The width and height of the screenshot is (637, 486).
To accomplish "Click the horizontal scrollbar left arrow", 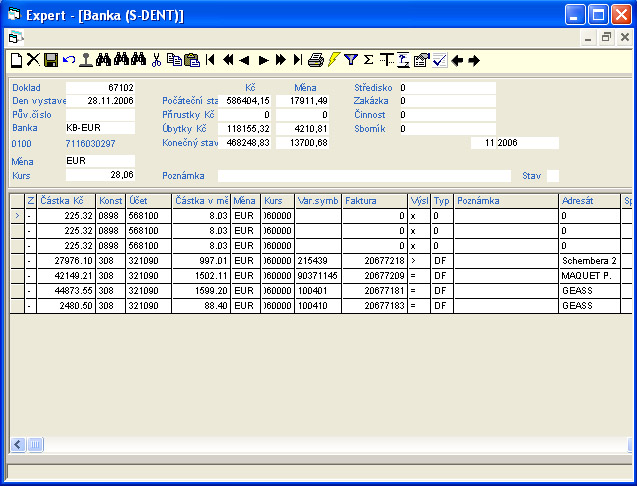I will pyautogui.click(x=17, y=444).
